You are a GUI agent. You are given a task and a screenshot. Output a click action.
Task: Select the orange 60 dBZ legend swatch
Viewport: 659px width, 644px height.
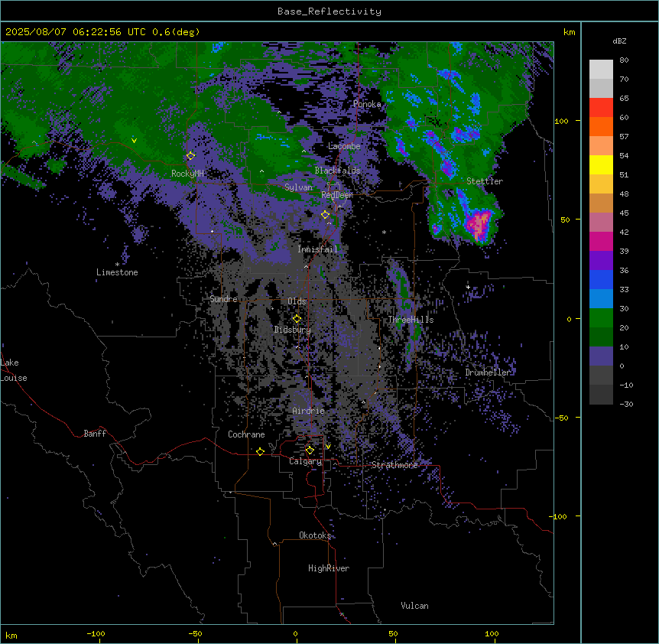(601, 126)
